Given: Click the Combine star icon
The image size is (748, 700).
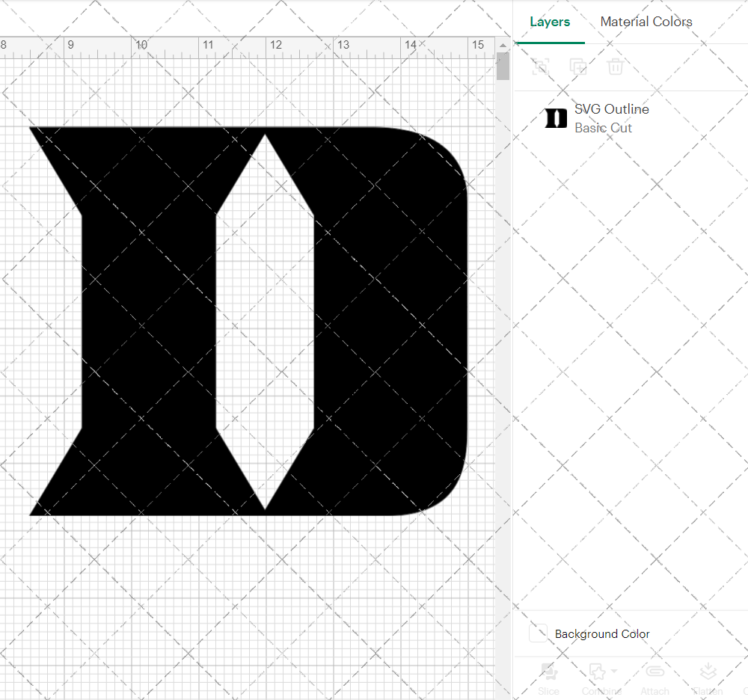Looking at the screenshot, I should (x=597, y=672).
